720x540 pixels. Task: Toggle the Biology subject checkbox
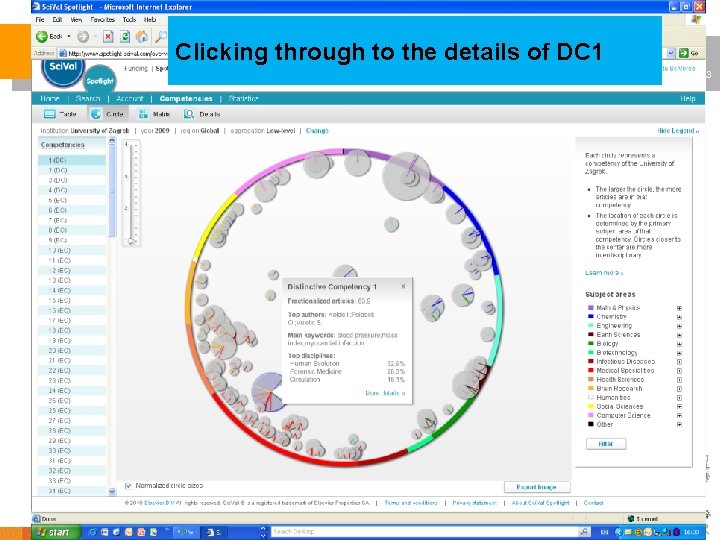click(x=679, y=344)
